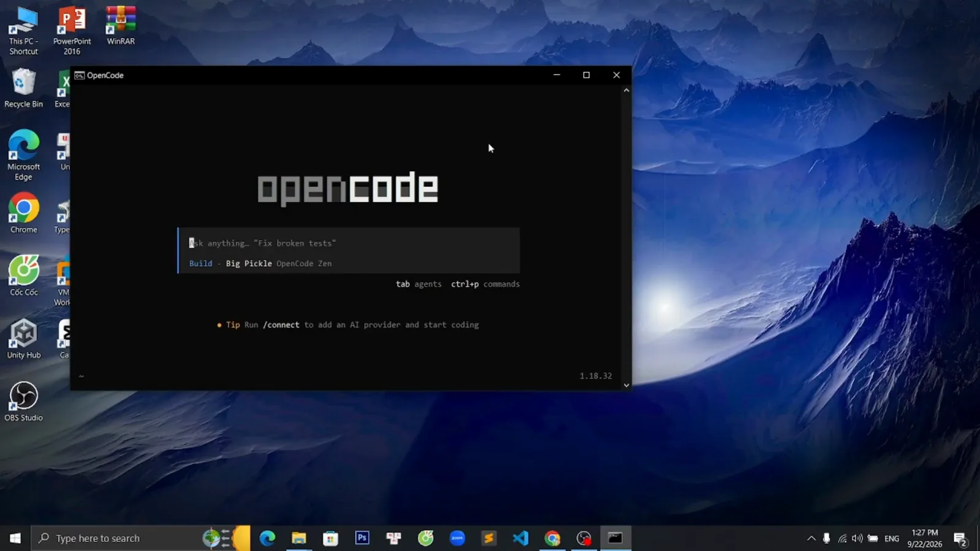This screenshot has height=551, width=980.
Task: Click the ENG language indicator
Action: [x=892, y=538]
